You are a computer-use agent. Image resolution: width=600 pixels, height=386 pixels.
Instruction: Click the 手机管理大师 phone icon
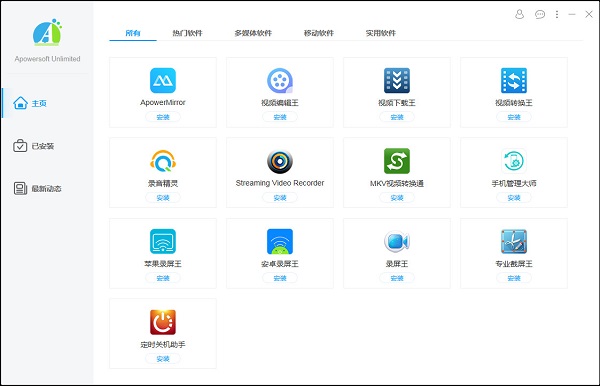[x=514, y=161]
